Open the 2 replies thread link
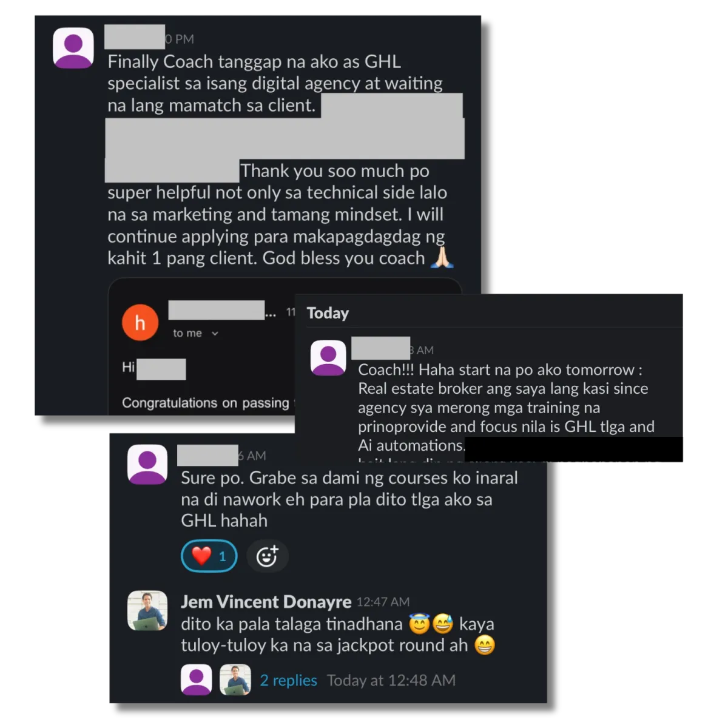 [x=289, y=680]
